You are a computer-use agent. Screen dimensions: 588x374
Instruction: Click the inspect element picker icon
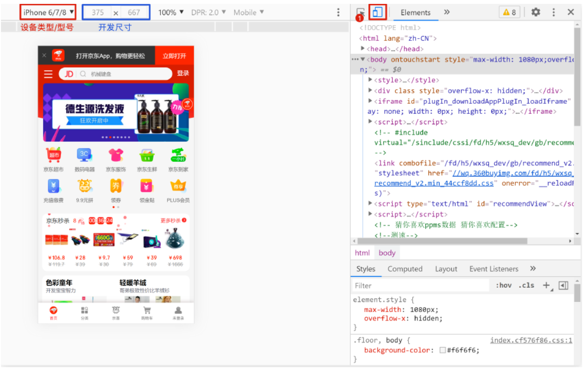[x=360, y=12]
